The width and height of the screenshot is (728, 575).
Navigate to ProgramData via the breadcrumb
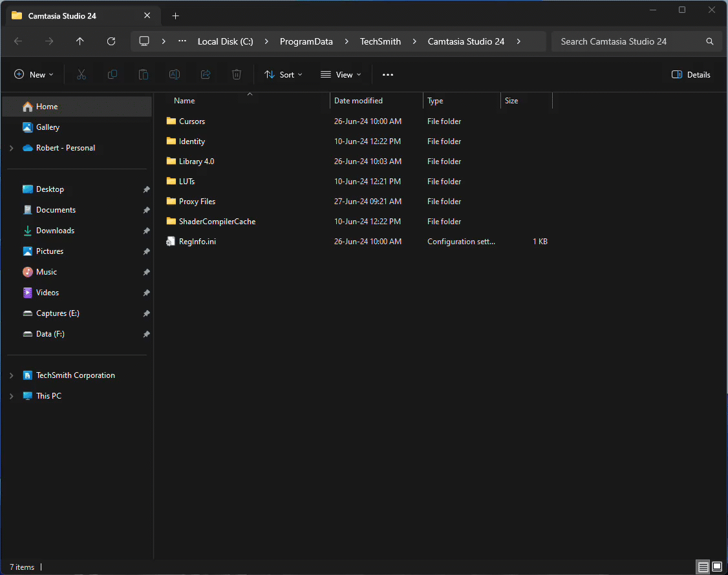(x=306, y=41)
